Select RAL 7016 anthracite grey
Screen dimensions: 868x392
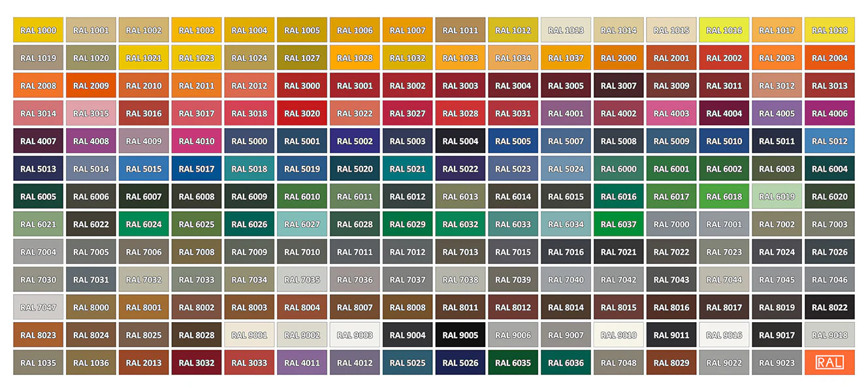(565, 252)
